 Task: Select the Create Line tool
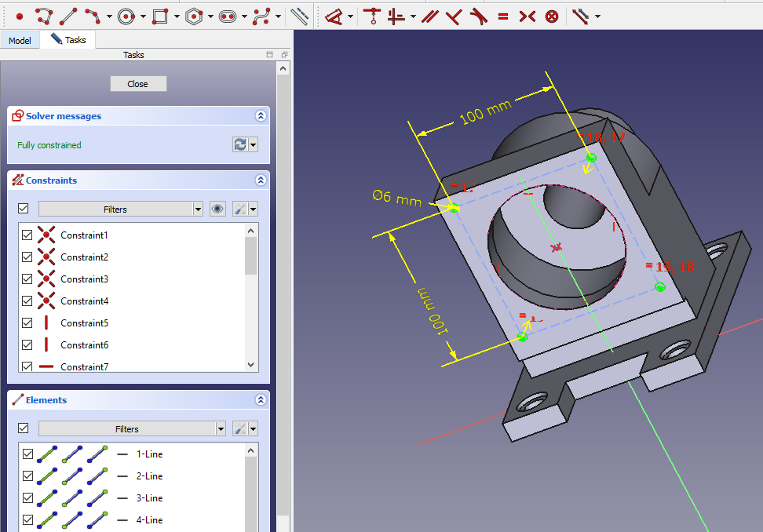pyautogui.click(x=69, y=16)
